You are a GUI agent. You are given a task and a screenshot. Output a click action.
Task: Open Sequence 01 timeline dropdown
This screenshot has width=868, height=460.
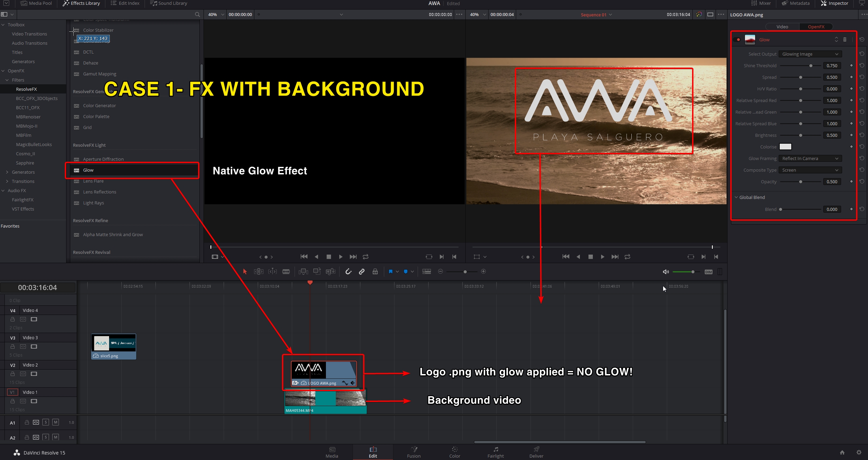[596, 15]
